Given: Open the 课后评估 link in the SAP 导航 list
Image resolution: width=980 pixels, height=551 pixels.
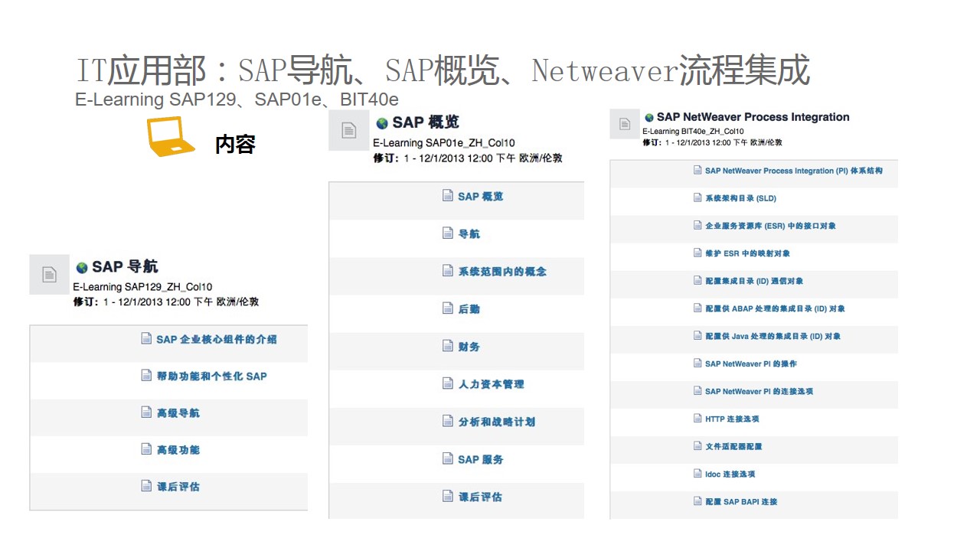Looking at the screenshot, I should coord(178,487).
